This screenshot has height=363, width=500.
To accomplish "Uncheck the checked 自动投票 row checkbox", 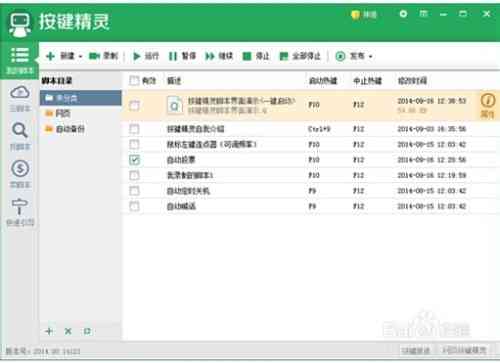I will point(134,160).
